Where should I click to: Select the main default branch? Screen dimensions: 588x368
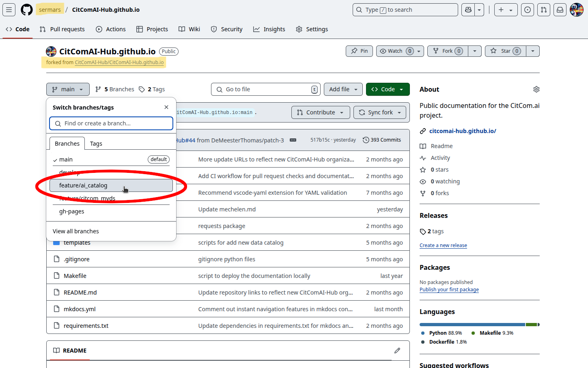tap(111, 159)
